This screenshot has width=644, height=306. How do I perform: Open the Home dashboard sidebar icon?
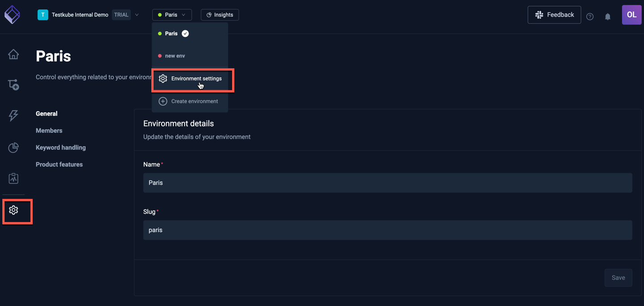click(13, 54)
